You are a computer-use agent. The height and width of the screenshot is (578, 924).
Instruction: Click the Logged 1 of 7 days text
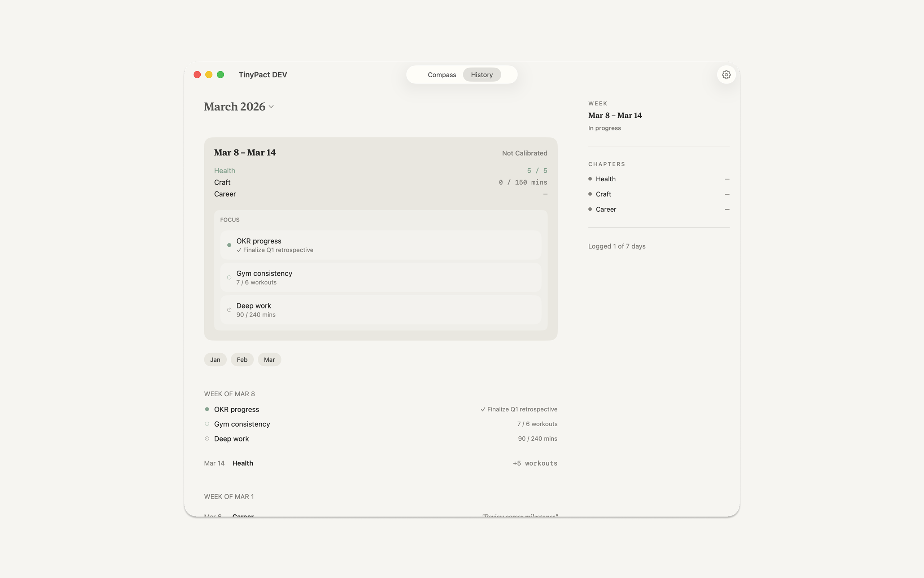tap(616, 246)
